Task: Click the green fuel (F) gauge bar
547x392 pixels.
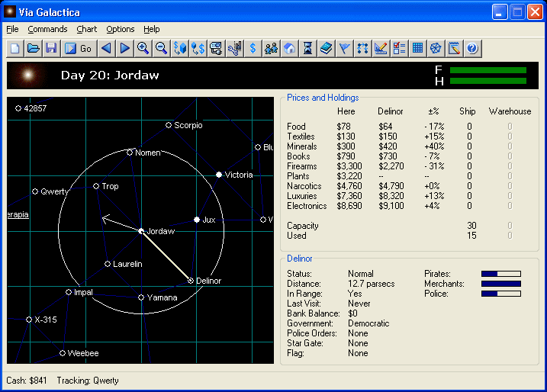Action: point(487,70)
